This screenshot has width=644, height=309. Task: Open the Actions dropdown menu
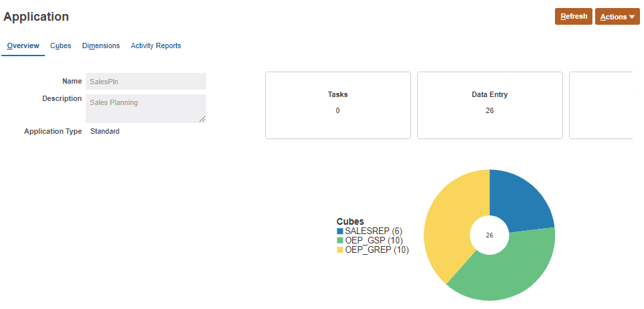point(617,17)
